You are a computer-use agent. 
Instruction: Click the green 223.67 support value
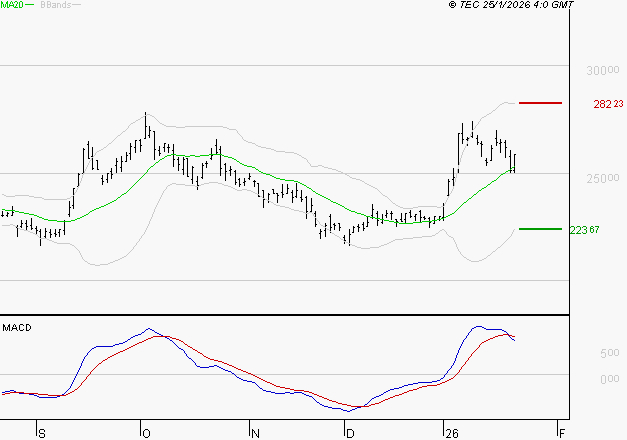point(584,230)
